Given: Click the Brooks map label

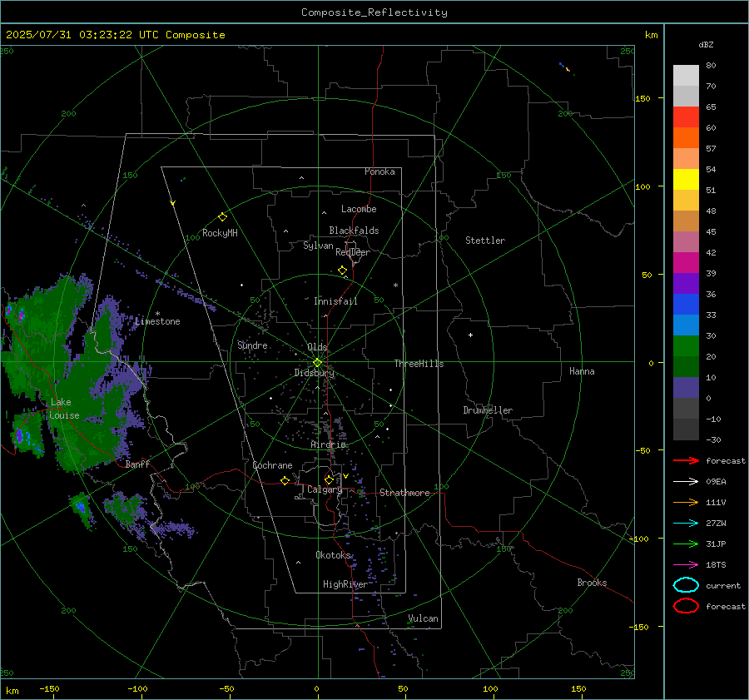Looking at the screenshot, I should click(x=592, y=583).
